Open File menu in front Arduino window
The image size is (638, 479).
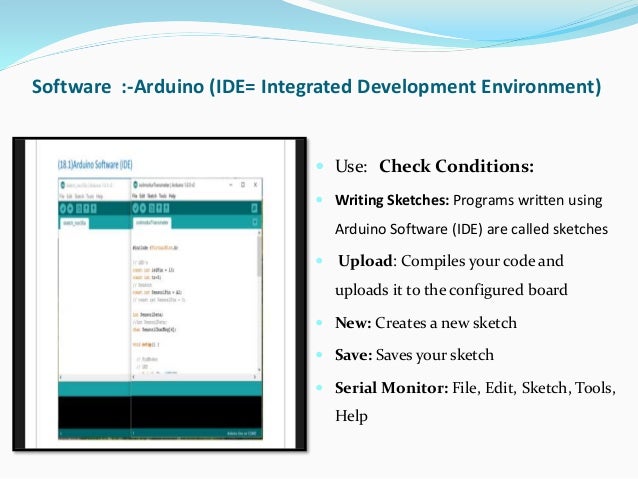coord(135,196)
